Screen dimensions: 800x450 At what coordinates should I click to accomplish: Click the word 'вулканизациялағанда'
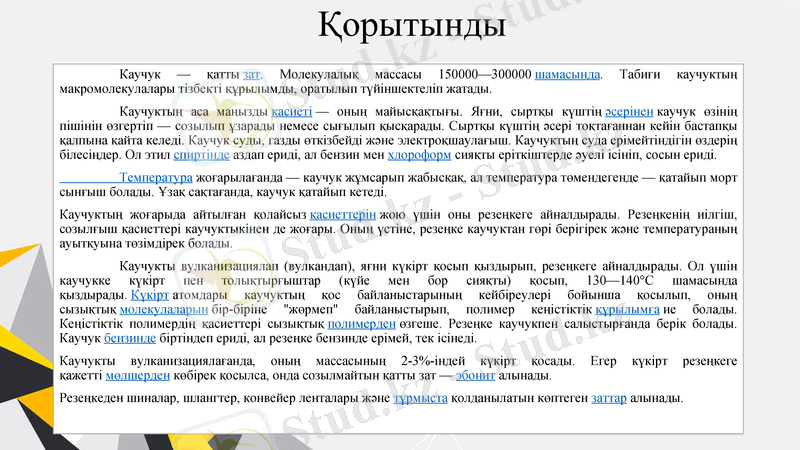click(x=192, y=361)
